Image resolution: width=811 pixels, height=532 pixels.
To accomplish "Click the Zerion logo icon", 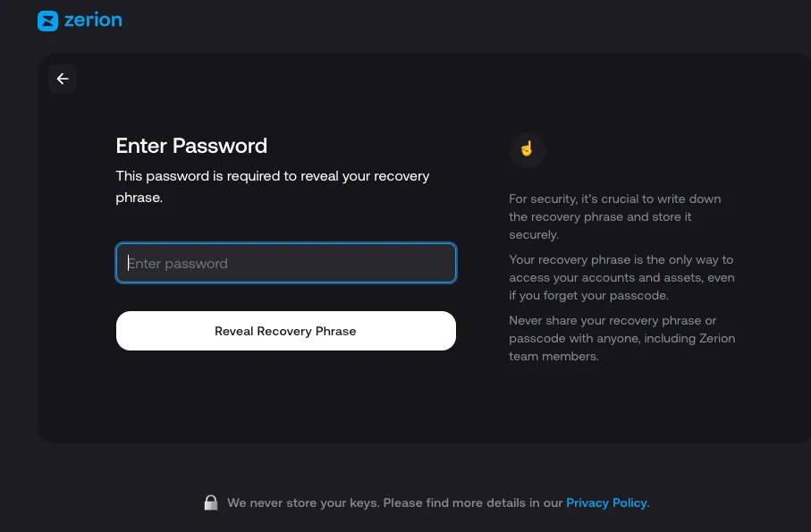I will click(x=47, y=20).
